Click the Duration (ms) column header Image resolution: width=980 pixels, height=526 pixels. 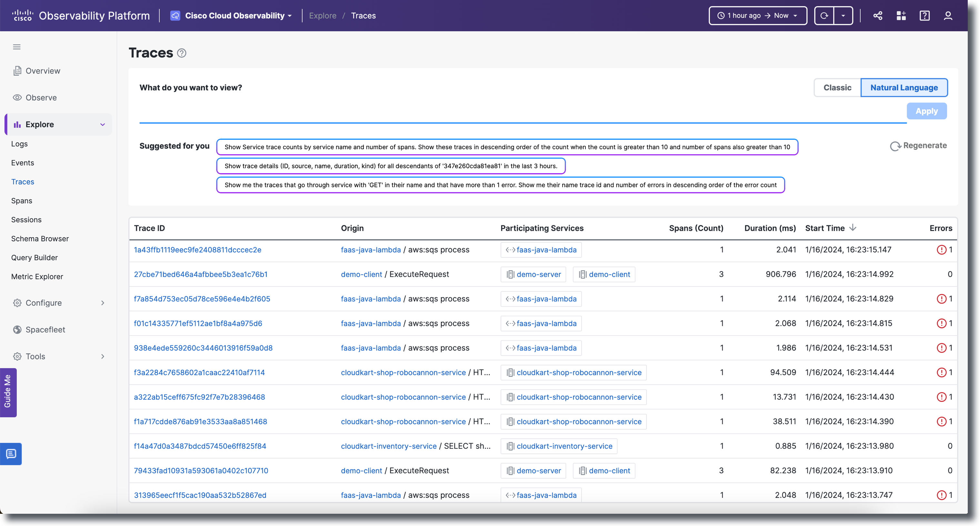pyautogui.click(x=770, y=228)
